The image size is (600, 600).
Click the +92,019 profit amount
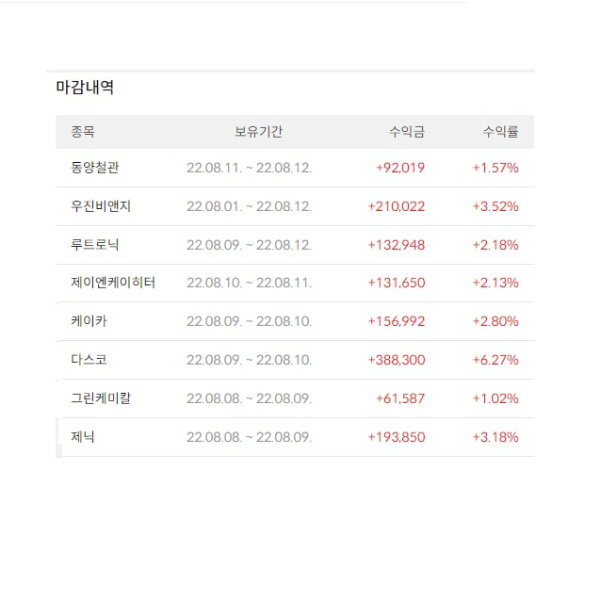pos(400,167)
